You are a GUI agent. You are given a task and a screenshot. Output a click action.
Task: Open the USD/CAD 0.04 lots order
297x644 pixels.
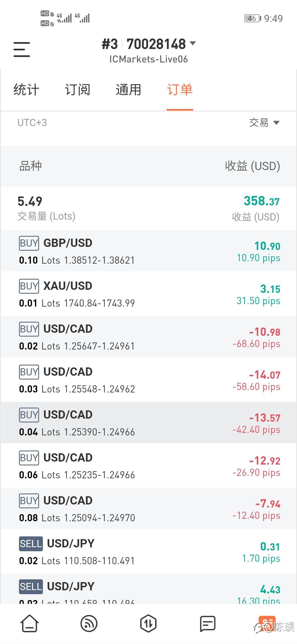148,423
